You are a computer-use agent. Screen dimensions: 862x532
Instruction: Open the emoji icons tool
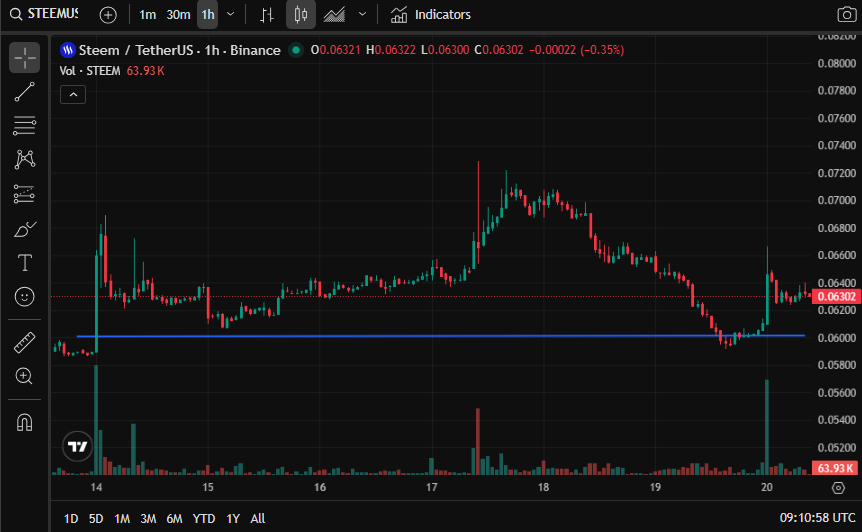24,297
